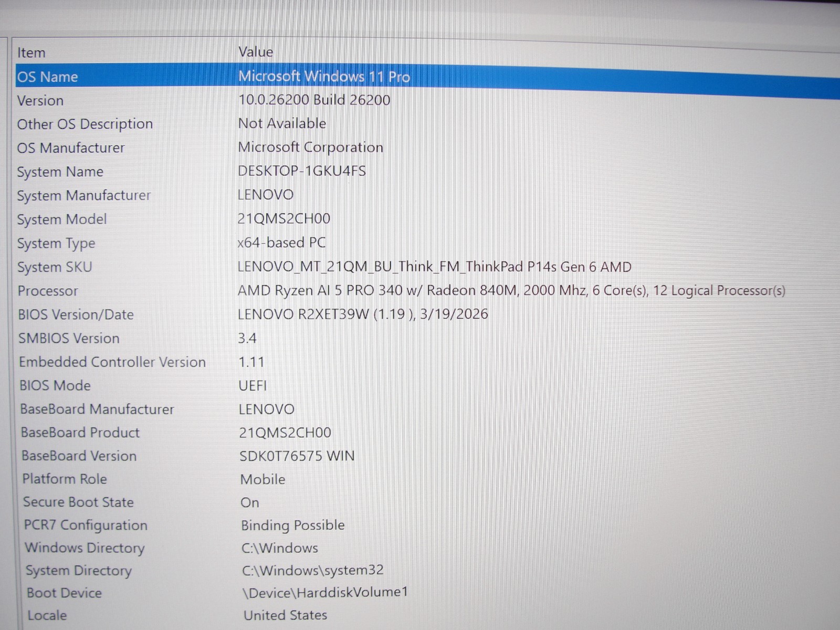The height and width of the screenshot is (630, 840).
Task: Select the SMBIOS value 3.4
Action: (247, 338)
